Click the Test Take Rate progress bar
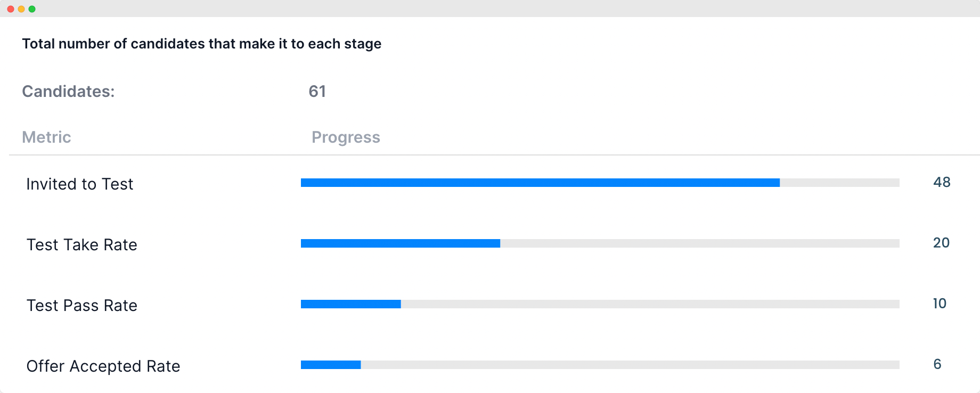 click(x=600, y=243)
